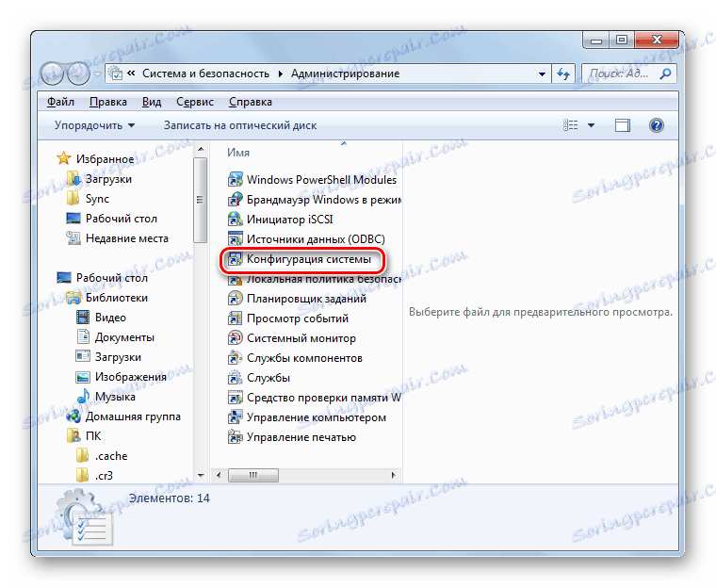Click the Планировщик заданий clock icon
Image resolution: width=716 pixels, height=588 pixels.
(235, 299)
